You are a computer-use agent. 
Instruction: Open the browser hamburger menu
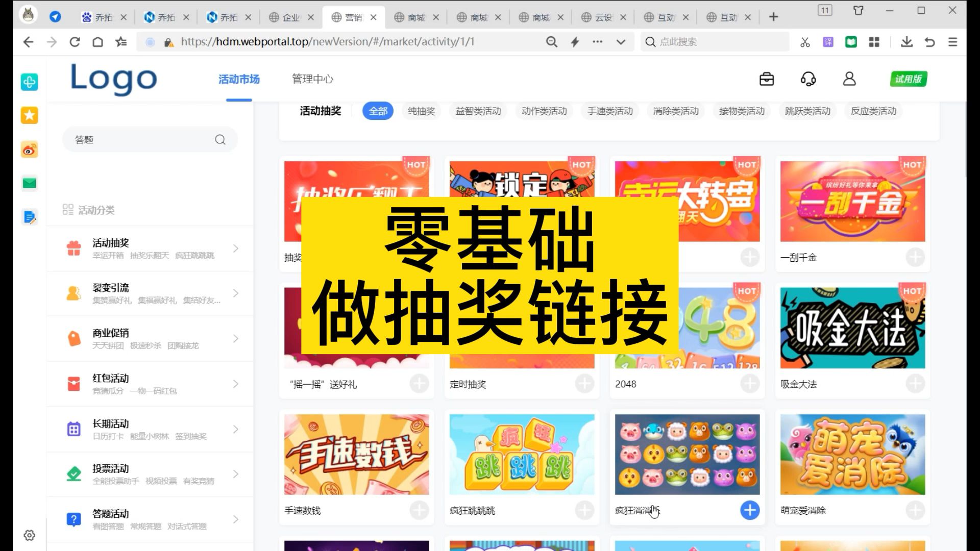(x=952, y=42)
